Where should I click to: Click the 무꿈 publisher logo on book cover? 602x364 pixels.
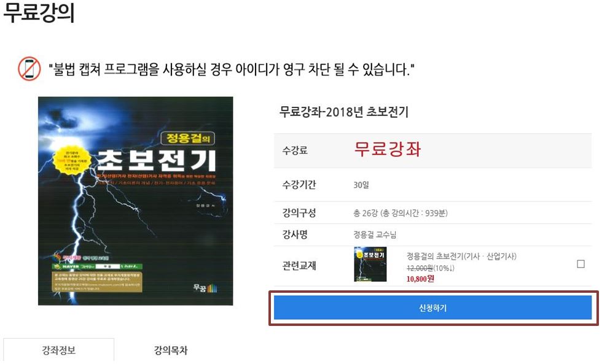click(x=205, y=288)
